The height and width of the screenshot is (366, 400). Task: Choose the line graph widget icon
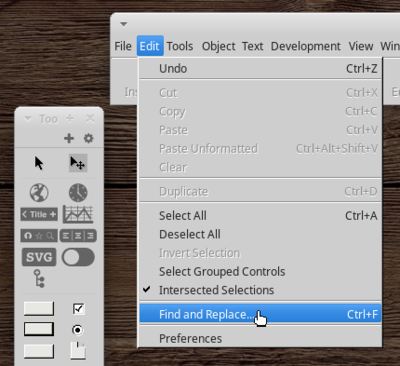tap(78, 214)
